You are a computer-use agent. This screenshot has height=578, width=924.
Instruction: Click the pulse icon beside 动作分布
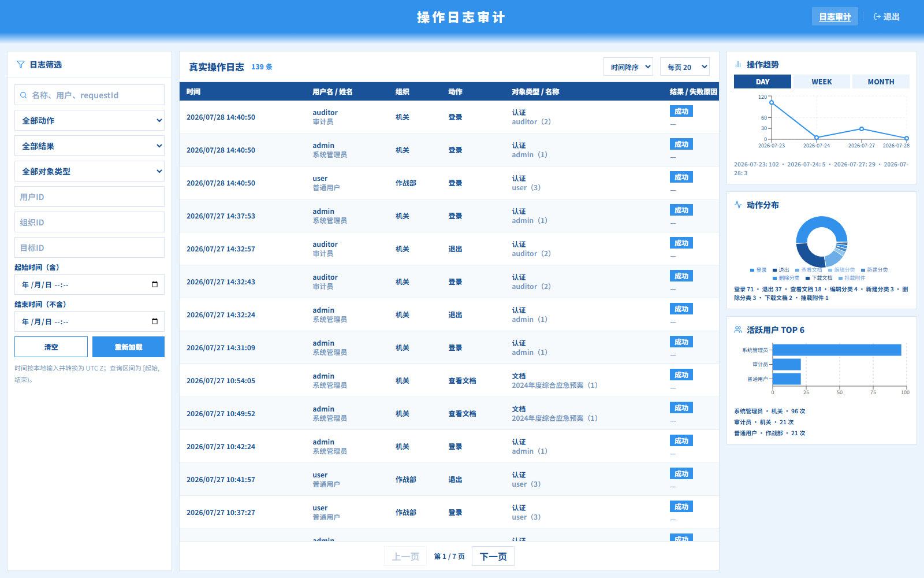pyautogui.click(x=738, y=205)
